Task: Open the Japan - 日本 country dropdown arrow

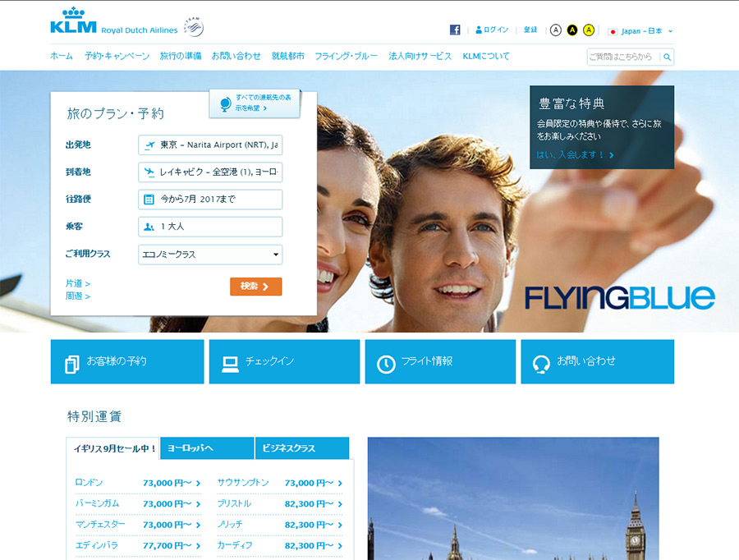Action: [x=670, y=31]
